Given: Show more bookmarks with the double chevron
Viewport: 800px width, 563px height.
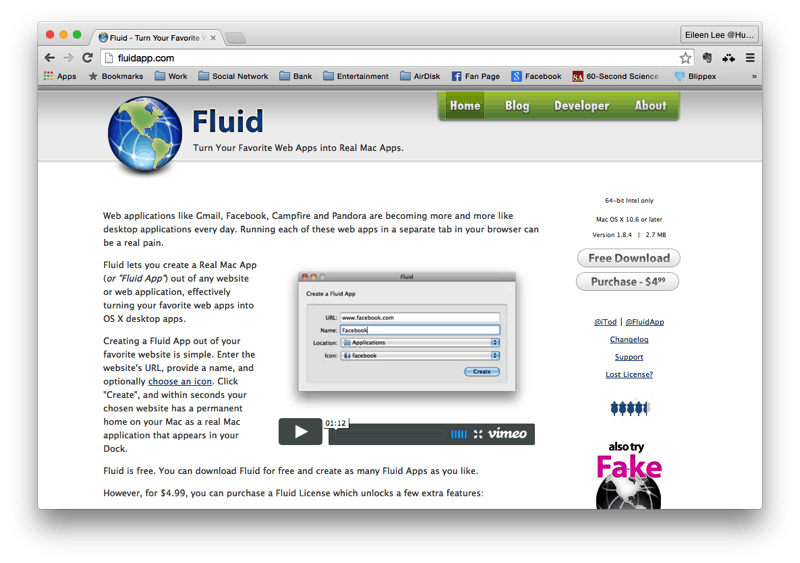Looking at the screenshot, I should (x=754, y=76).
